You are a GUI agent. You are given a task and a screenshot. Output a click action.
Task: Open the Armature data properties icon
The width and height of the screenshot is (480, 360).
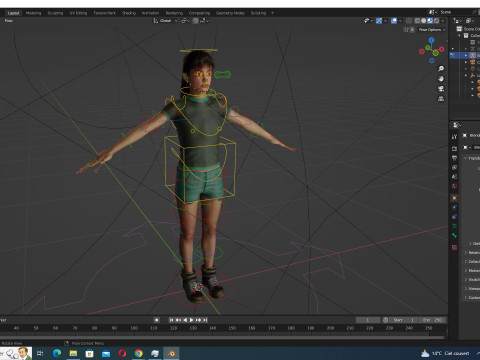point(454,226)
